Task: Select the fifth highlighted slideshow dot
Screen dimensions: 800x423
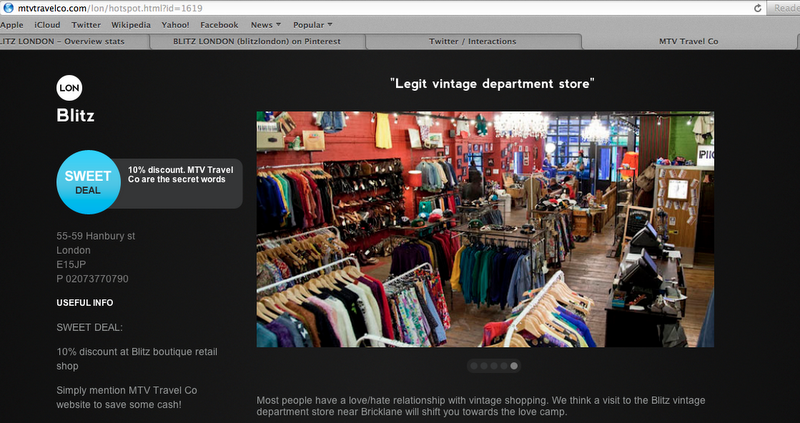Action: [514, 366]
